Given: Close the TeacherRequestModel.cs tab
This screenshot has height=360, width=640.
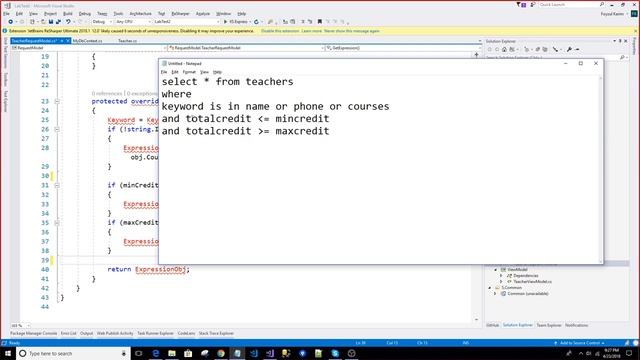Looking at the screenshot, I should [x=68, y=41].
